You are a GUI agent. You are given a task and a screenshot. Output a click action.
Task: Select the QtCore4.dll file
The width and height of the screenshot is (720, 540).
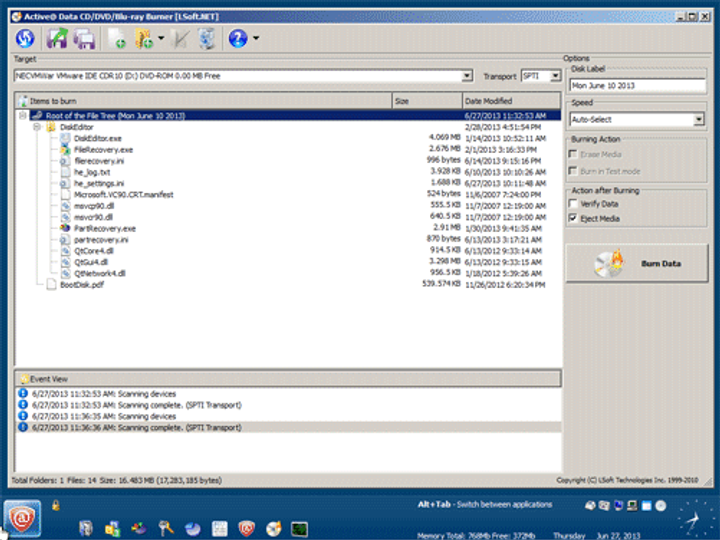pos(94,251)
